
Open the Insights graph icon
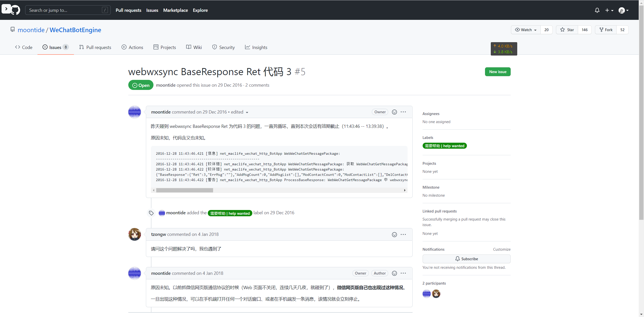coord(248,47)
